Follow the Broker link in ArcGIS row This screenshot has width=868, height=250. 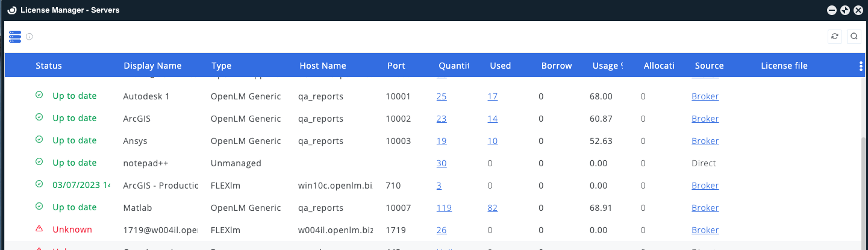[x=705, y=119]
